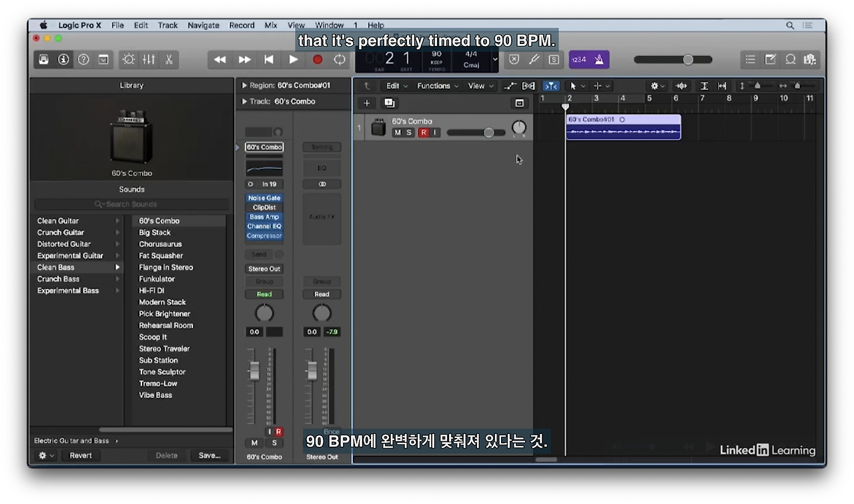Toggle record enable R on track

423,133
